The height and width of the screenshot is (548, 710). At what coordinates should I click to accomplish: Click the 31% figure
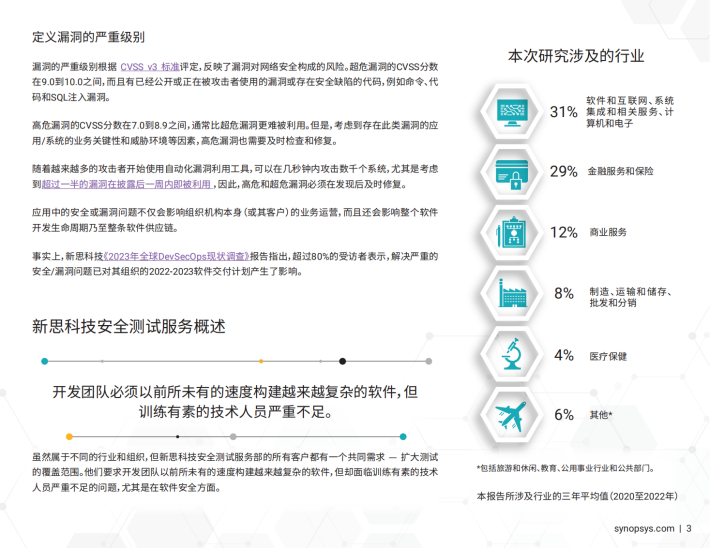[564, 112]
